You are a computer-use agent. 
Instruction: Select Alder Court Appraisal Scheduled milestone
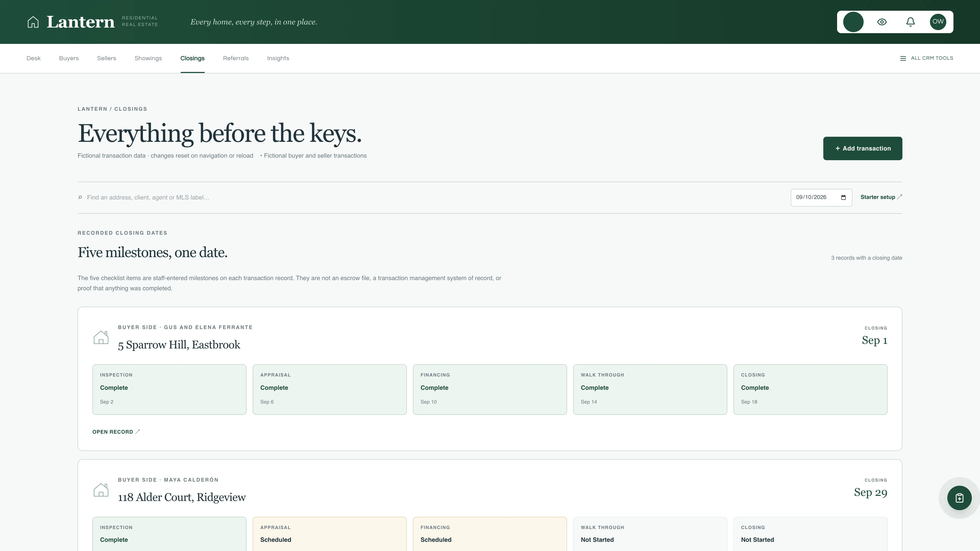(x=329, y=534)
